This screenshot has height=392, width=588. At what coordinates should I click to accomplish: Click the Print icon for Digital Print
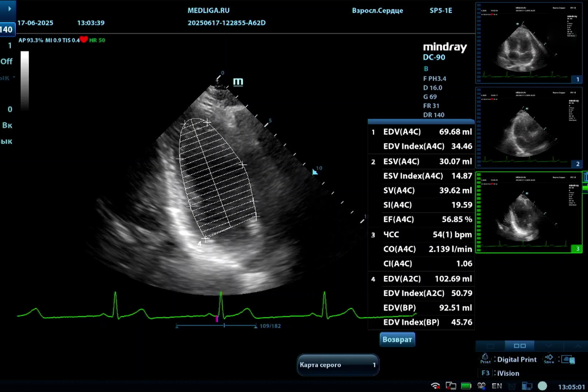tap(485, 358)
